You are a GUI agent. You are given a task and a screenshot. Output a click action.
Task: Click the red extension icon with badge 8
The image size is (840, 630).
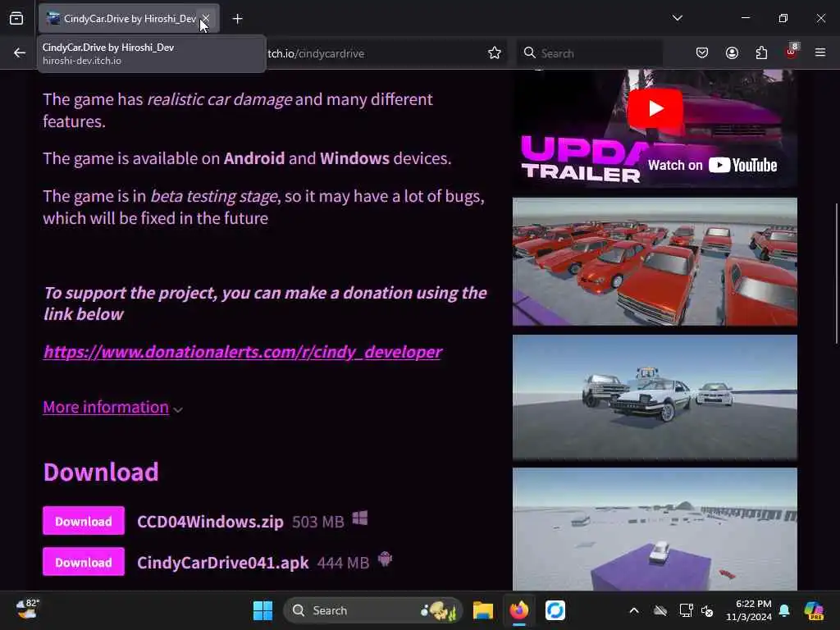(x=792, y=52)
